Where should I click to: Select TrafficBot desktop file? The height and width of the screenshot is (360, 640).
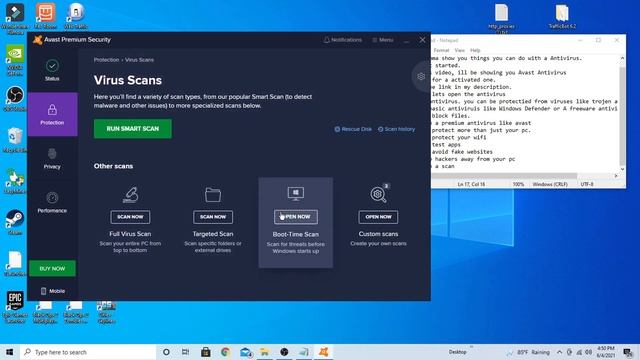coord(562,16)
